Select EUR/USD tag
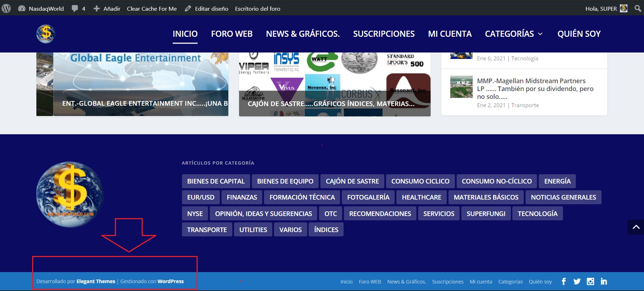The width and height of the screenshot is (644, 291). [x=201, y=197]
